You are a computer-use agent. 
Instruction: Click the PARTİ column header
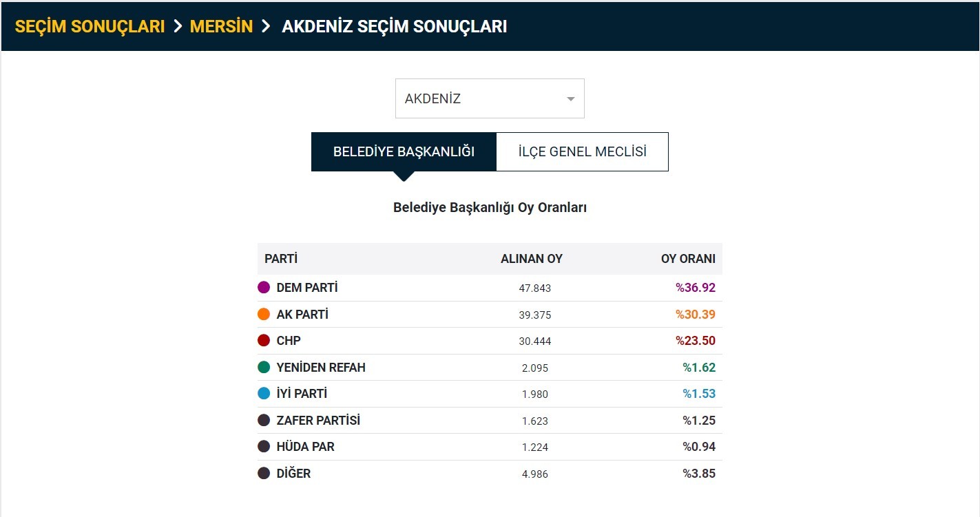281,259
